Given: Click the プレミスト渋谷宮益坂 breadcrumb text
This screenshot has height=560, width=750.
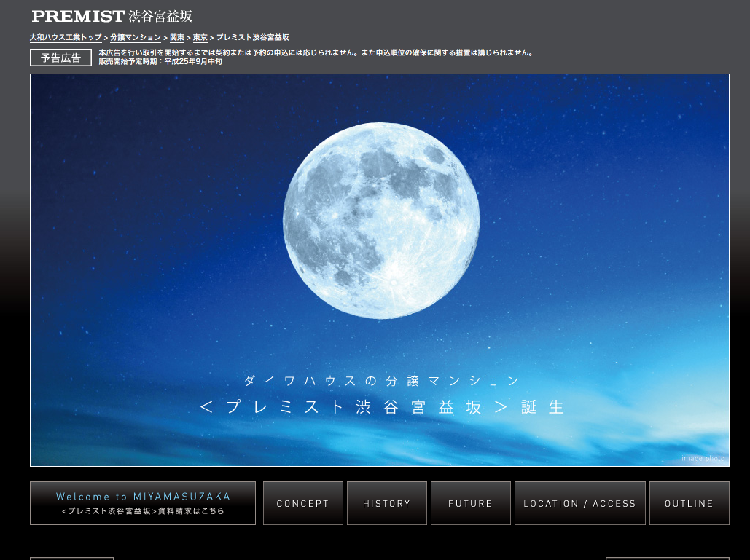Looking at the screenshot, I should pos(252,37).
